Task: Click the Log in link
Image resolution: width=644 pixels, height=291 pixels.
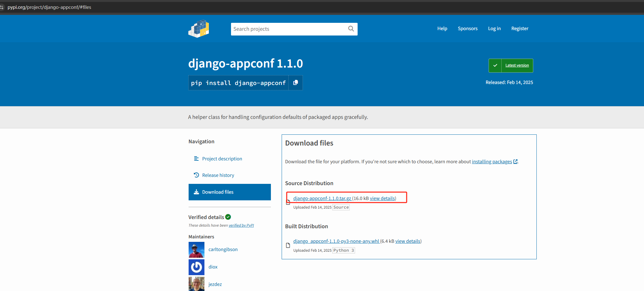Action: pos(494,29)
